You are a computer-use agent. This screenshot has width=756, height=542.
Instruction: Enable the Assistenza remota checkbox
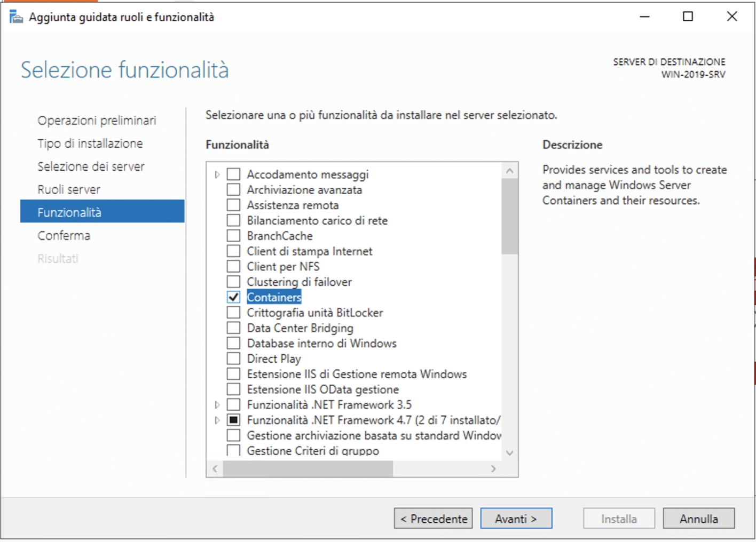pos(233,205)
